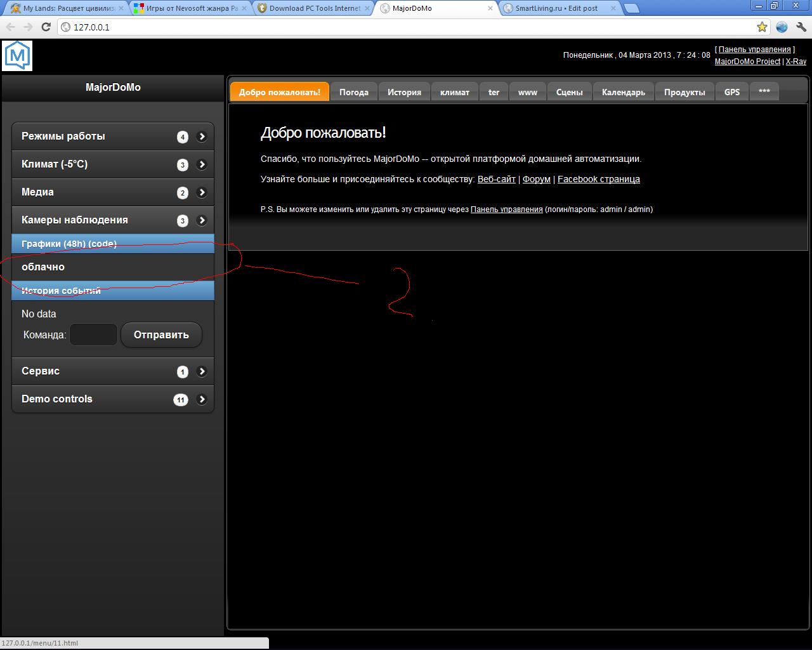Image resolution: width=812 pixels, height=650 pixels.
Task: Click the browser forward arrow
Action: tap(28, 27)
